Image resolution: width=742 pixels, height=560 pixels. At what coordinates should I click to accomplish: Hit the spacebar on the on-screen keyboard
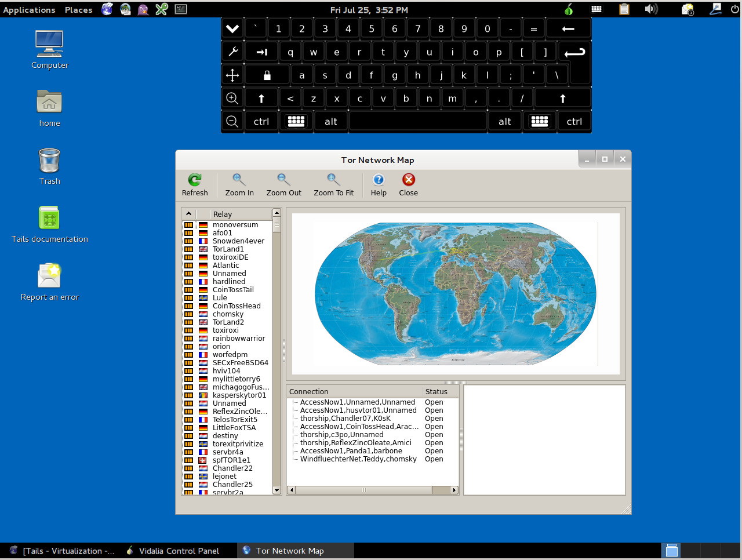418,121
